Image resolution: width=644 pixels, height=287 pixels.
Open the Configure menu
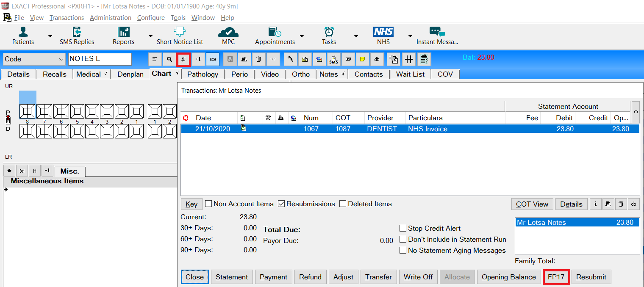[x=151, y=18]
